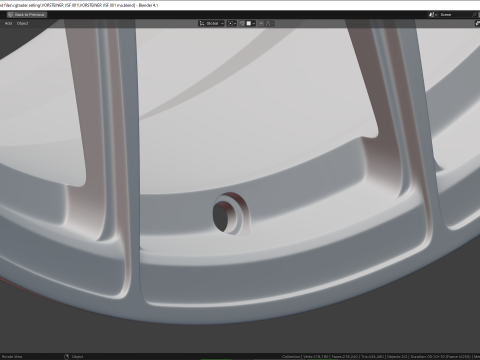Open the Global transform orientation dropdown
Screen dimensions: 480x360
(x=211, y=23)
